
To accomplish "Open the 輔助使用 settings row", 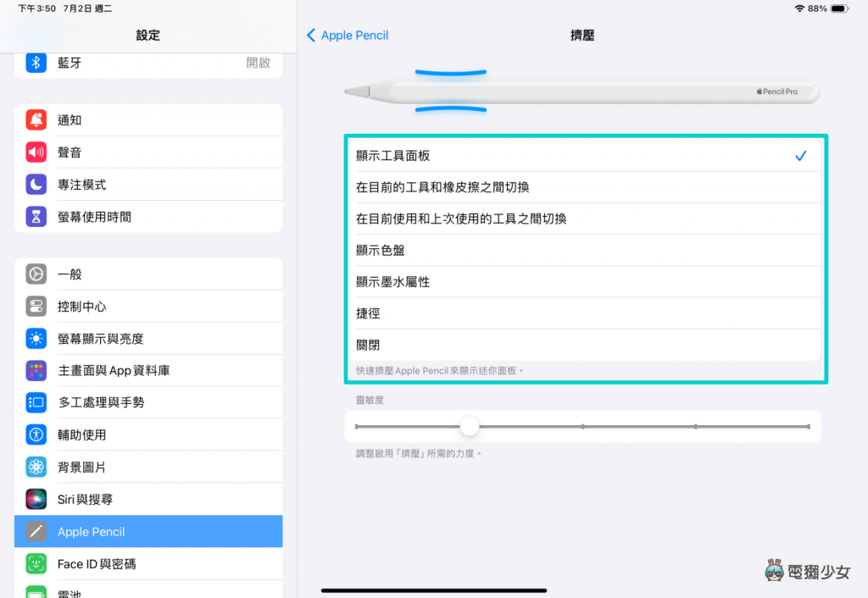I will 148,435.
